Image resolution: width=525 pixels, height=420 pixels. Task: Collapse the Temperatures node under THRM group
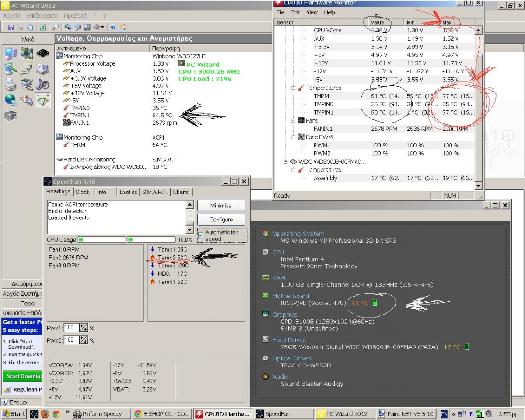pyautogui.click(x=294, y=88)
